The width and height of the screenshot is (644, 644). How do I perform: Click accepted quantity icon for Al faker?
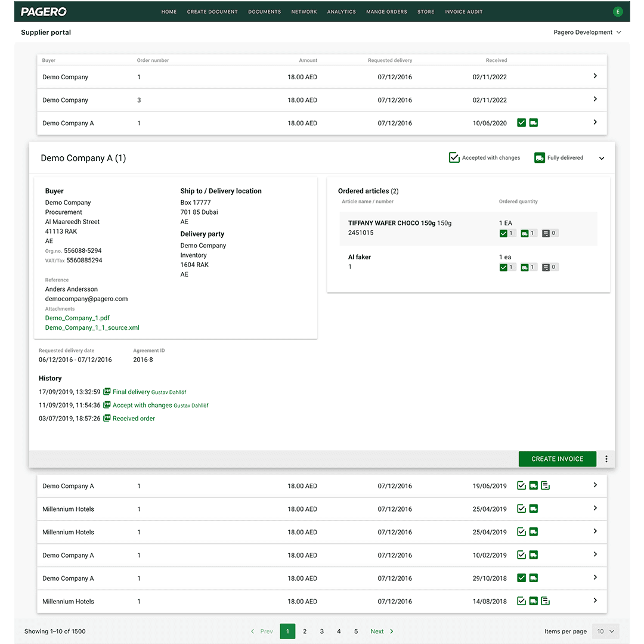click(503, 267)
